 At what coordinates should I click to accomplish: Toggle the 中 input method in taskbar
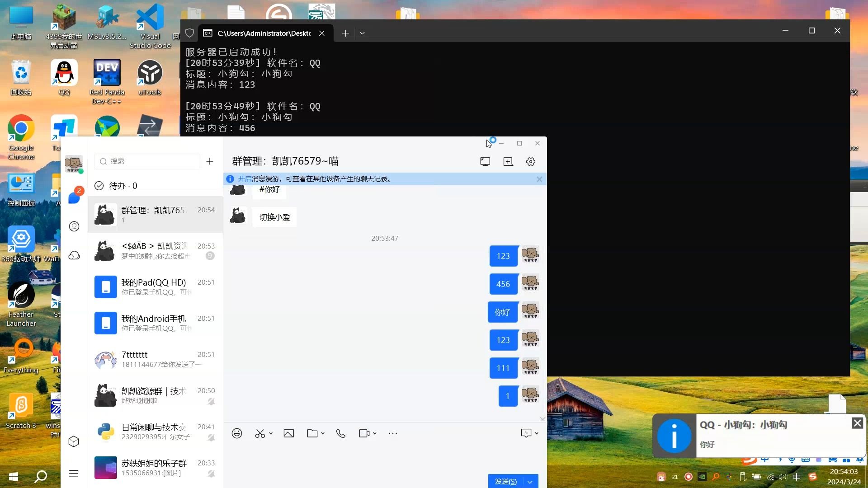[x=797, y=477]
